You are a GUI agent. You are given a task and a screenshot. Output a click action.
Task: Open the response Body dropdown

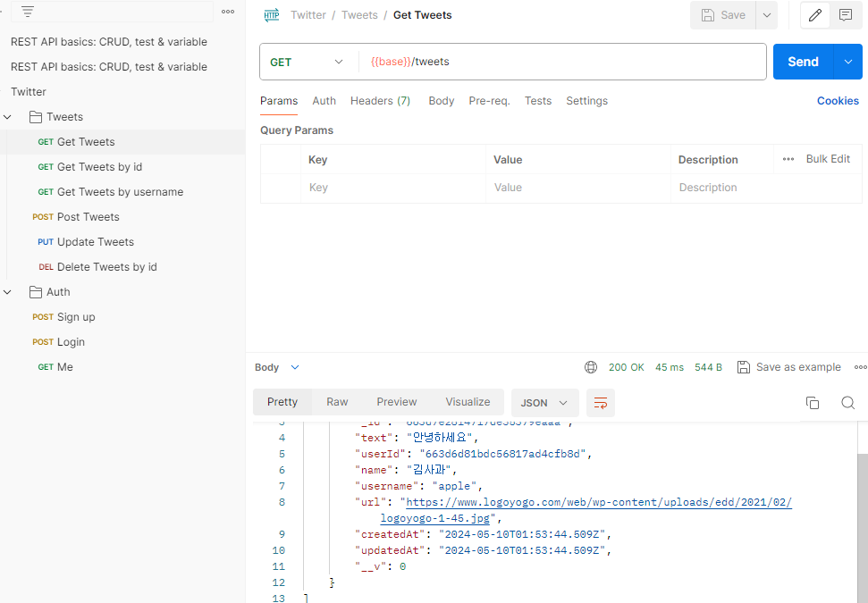(x=277, y=367)
